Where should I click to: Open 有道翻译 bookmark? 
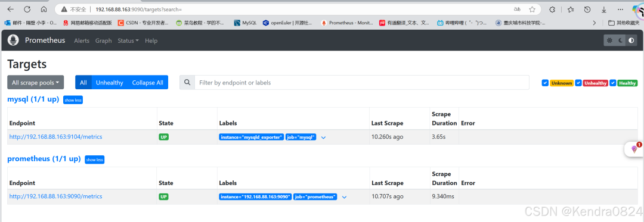[404, 23]
